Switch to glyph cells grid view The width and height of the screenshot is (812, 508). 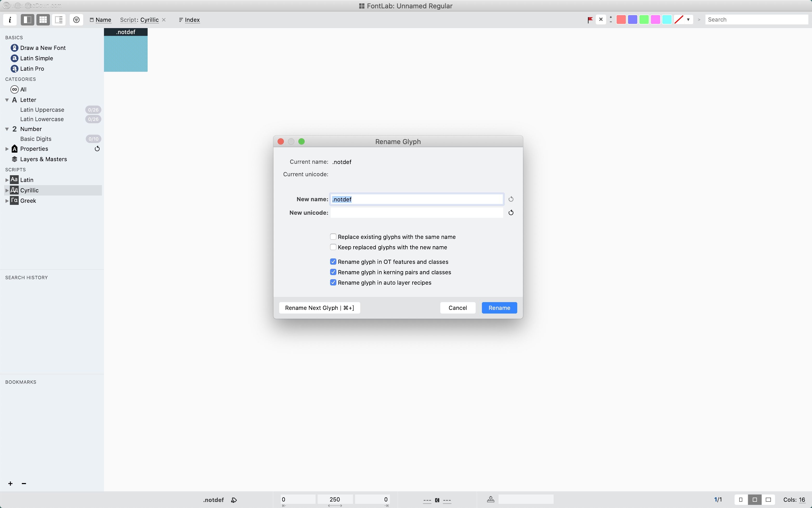43,19
